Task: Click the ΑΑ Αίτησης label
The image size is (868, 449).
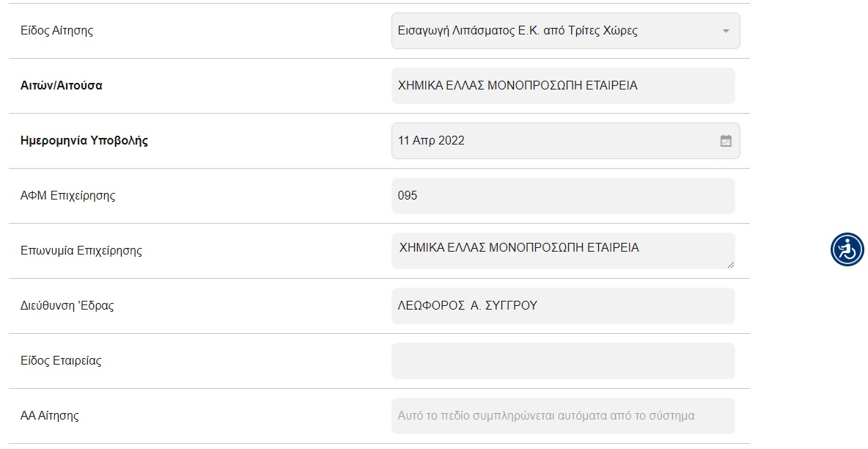Action: (x=50, y=416)
